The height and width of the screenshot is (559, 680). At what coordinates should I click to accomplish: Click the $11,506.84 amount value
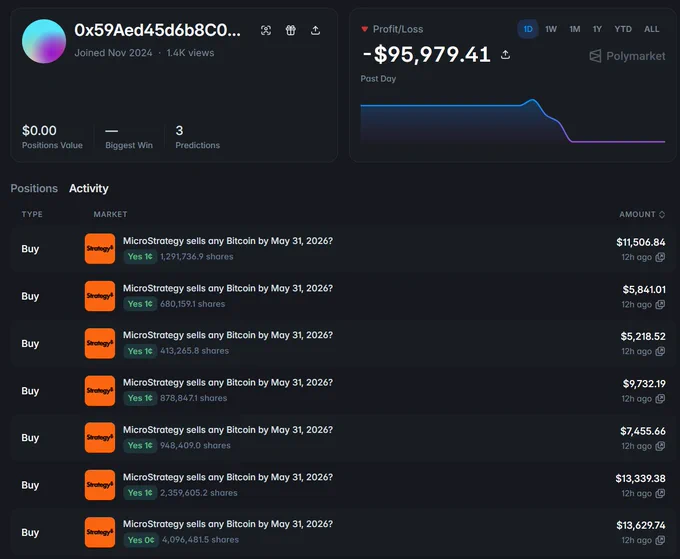641,242
